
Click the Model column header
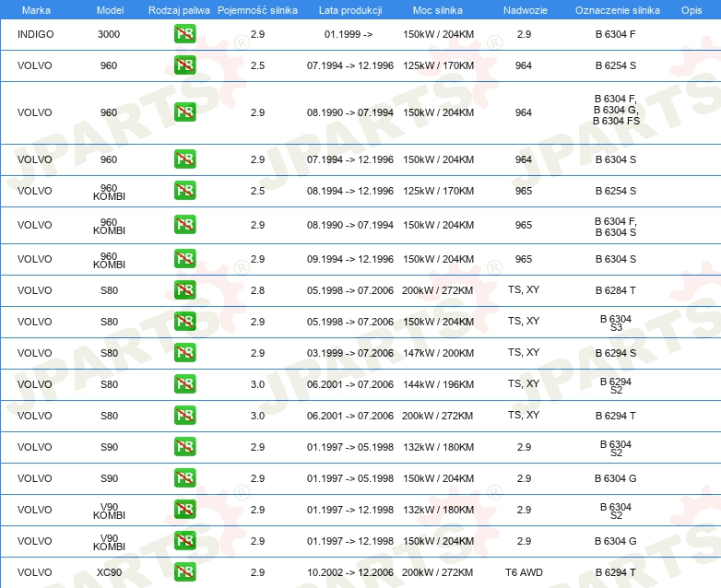pos(110,10)
